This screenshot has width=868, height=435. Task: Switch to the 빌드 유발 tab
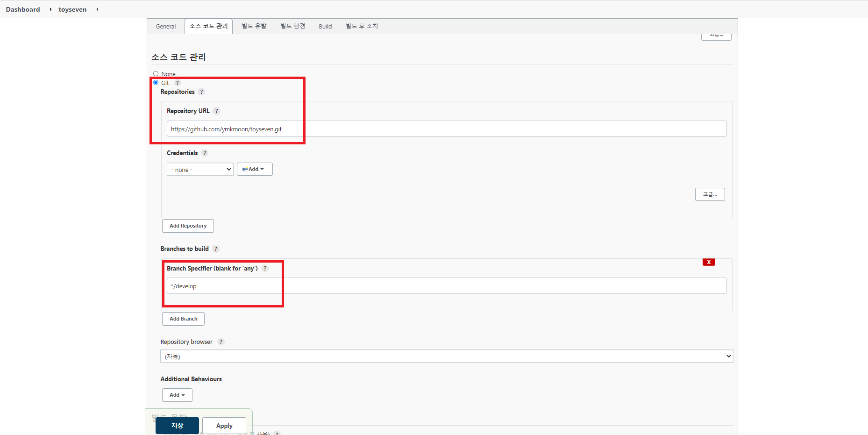click(x=254, y=26)
